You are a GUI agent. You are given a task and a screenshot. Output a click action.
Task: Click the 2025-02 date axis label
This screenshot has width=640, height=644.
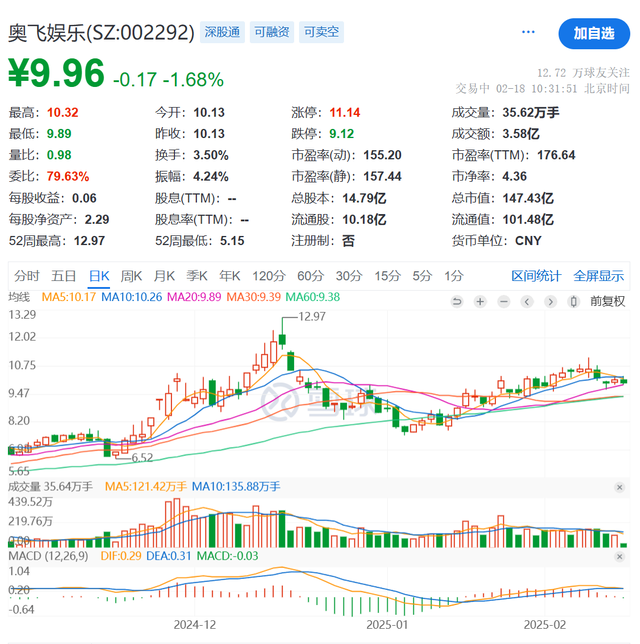point(545,625)
